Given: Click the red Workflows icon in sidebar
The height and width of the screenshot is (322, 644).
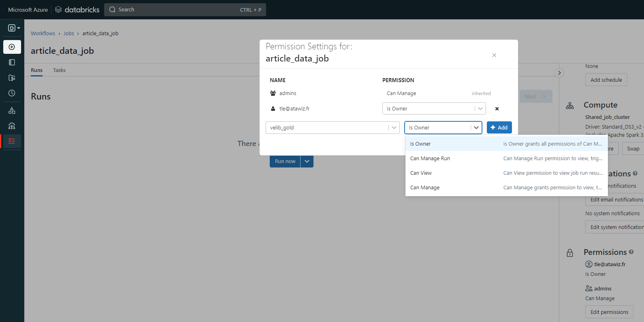Looking at the screenshot, I should tap(12, 141).
